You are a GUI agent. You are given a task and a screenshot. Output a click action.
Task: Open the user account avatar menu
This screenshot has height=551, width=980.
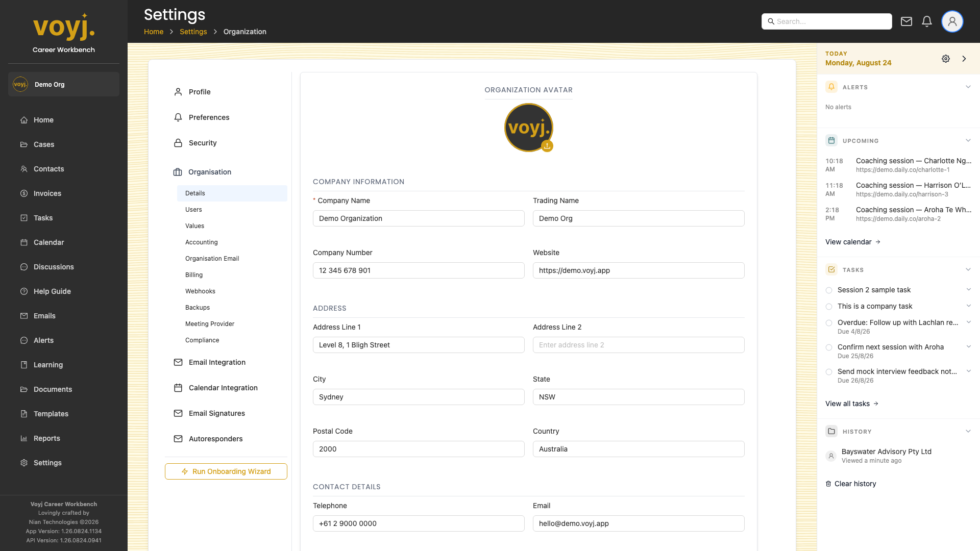(x=952, y=21)
